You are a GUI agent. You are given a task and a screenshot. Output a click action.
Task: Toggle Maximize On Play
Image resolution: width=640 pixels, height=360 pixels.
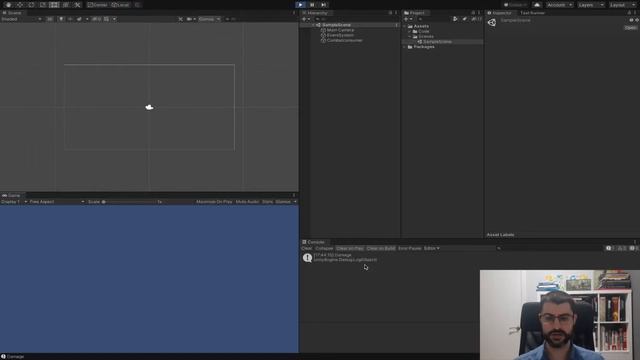tap(214, 202)
